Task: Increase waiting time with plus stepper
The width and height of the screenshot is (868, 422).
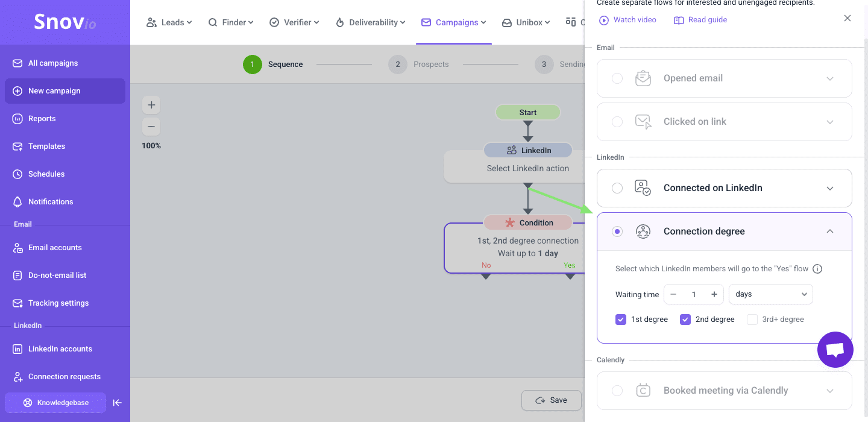Action: pyautogui.click(x=714, y=294)
